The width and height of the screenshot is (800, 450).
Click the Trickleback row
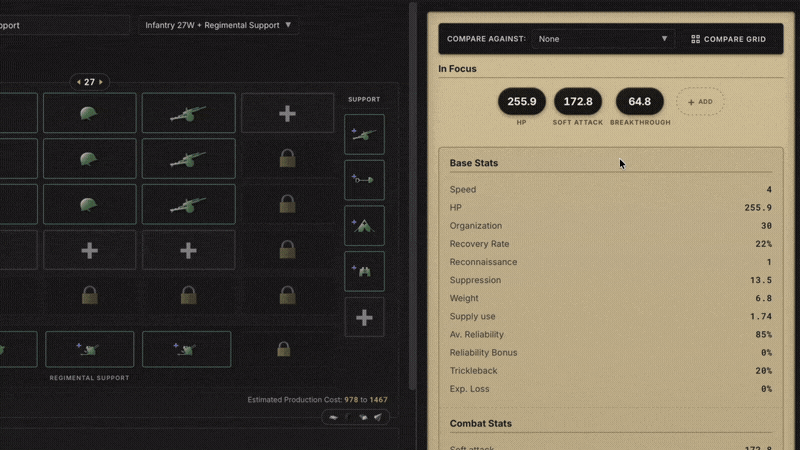(611, 370)
